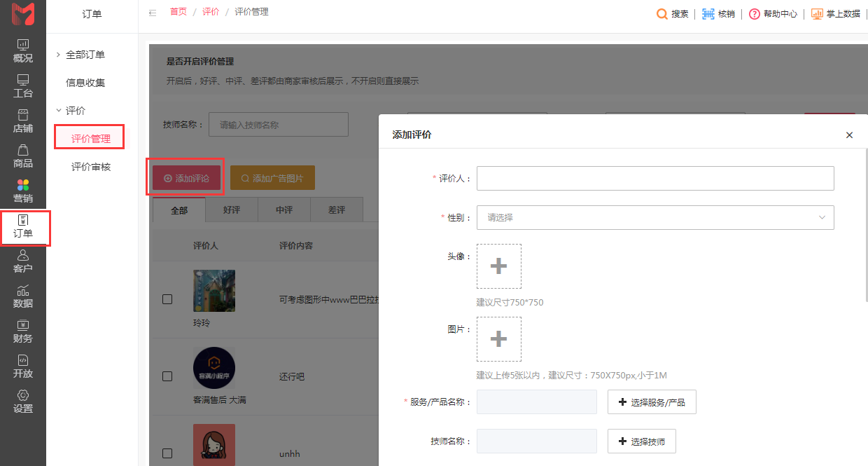Collapse the side menu with fold icon
The width and height of the screenshot is (868, 466).
pos(153,13)
